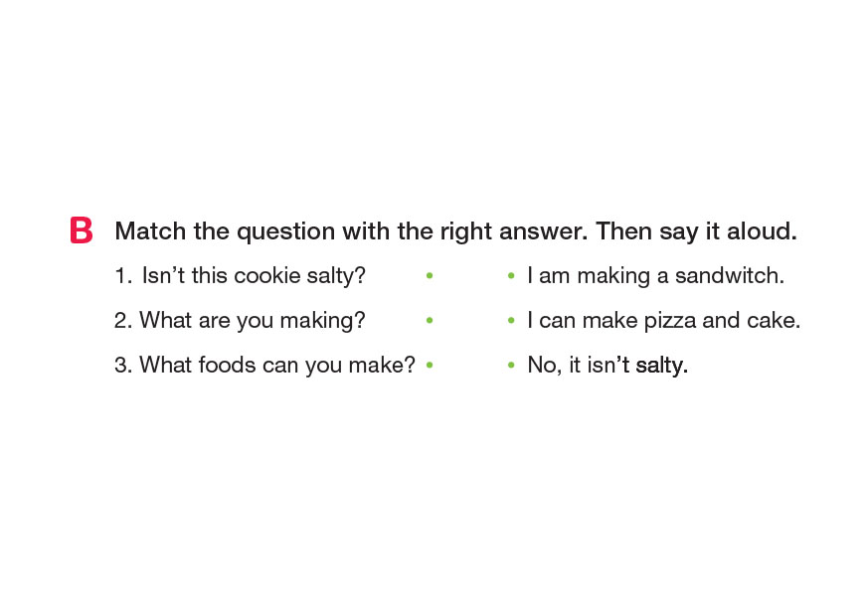Viewport: 868px width, 608px height.
Task: Click answer 'I can make pizza and cake.'
Action: pyautogui.click(x=663, y=320)
